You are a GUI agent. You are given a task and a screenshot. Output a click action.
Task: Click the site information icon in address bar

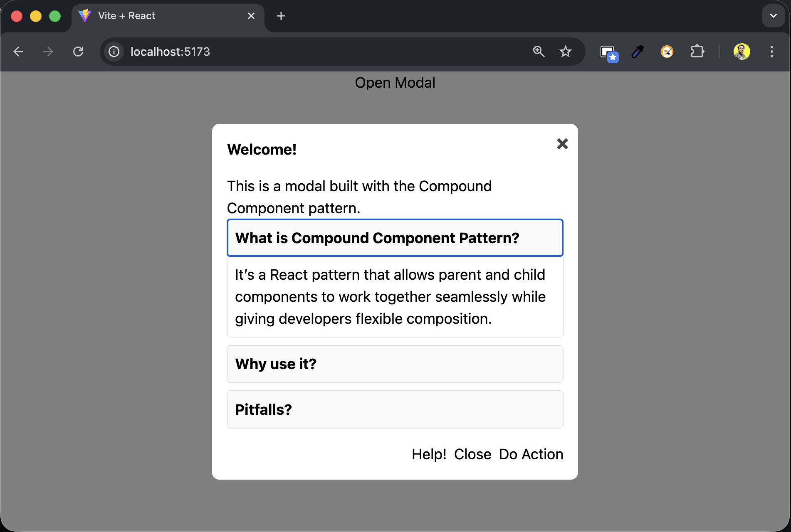pyautogui.click(x=114, y=52)
